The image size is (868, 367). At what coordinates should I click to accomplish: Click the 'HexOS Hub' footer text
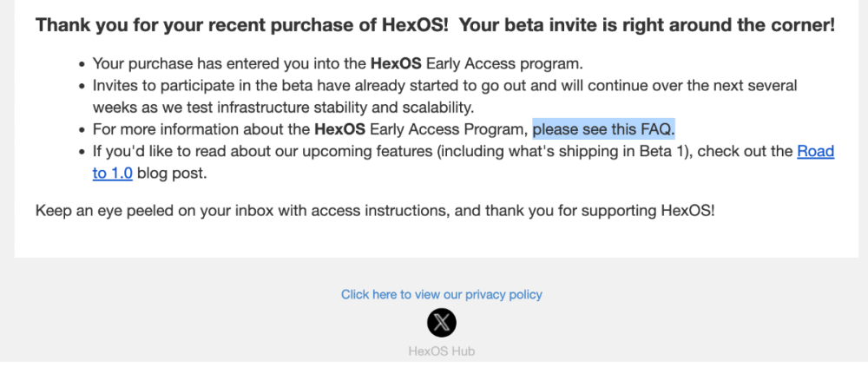pyautogui.click(x=441, y=351)
